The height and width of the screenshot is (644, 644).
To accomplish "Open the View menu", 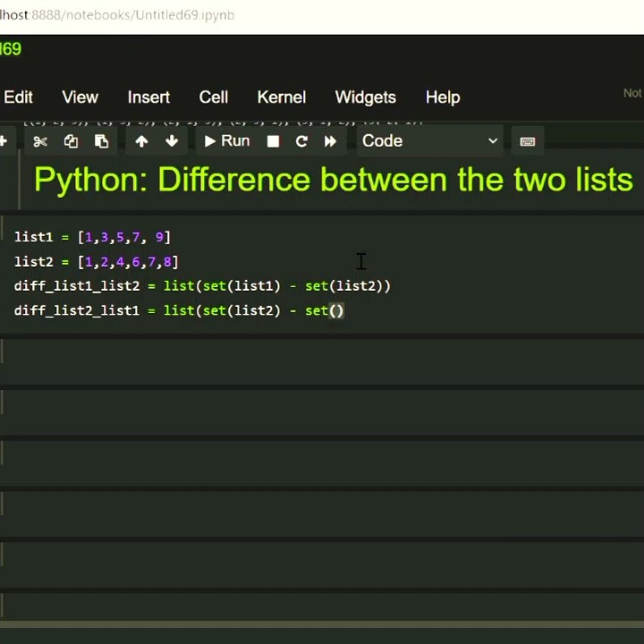I will pyautogui.click(x=80, y=97).
